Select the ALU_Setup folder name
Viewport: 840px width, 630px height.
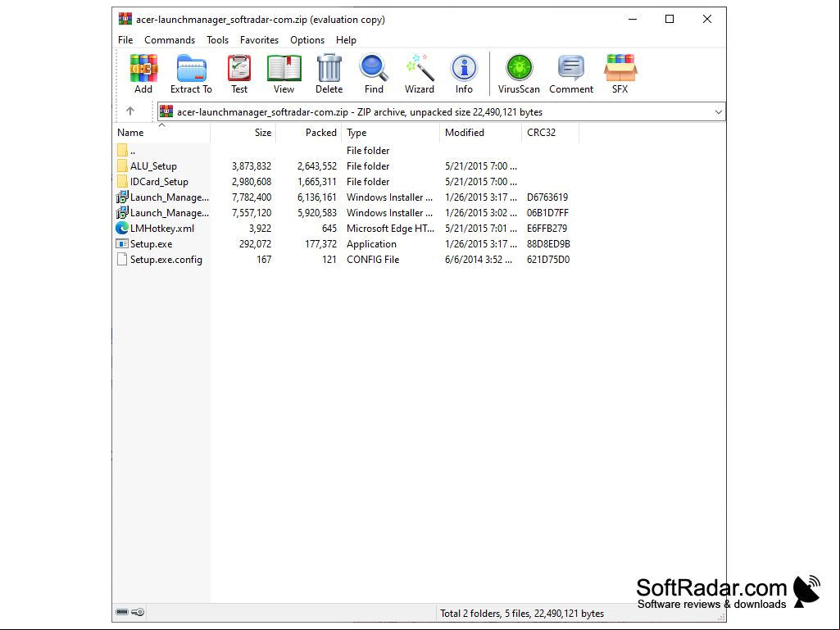pos(153,166)
